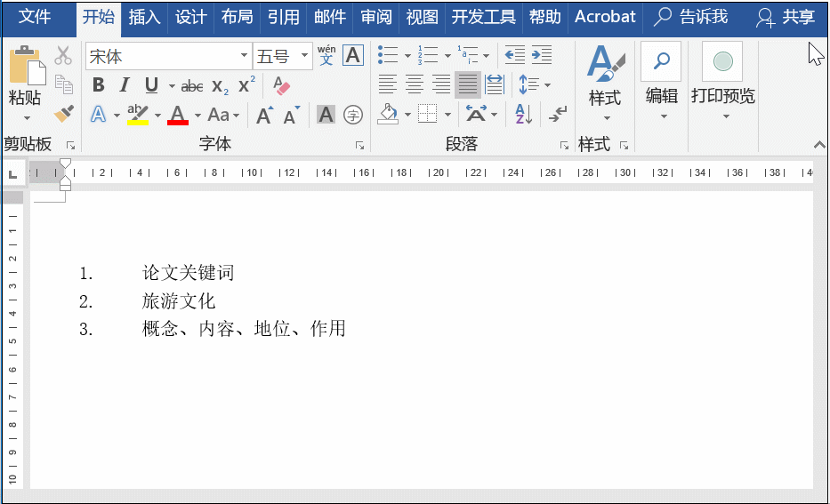
Task: Select the Format Painter brush
Action: 64,114
